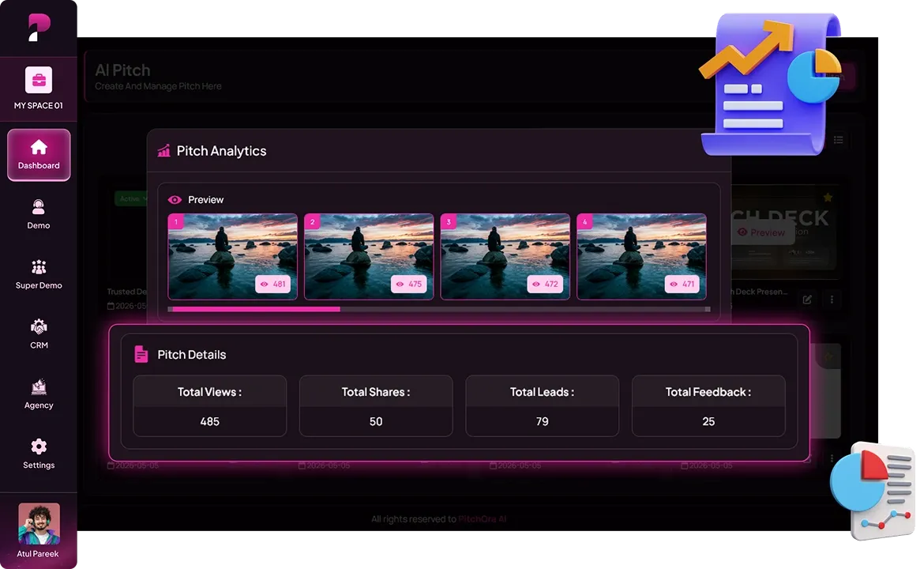Click the "Total Leads :" label

[542, 392]
